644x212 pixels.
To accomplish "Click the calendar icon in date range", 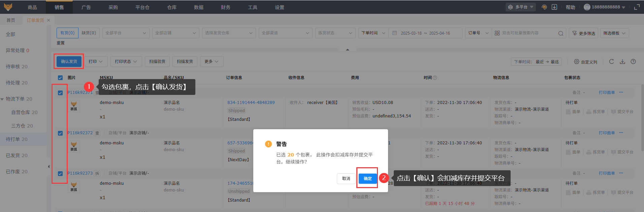I will pos(395,33).
